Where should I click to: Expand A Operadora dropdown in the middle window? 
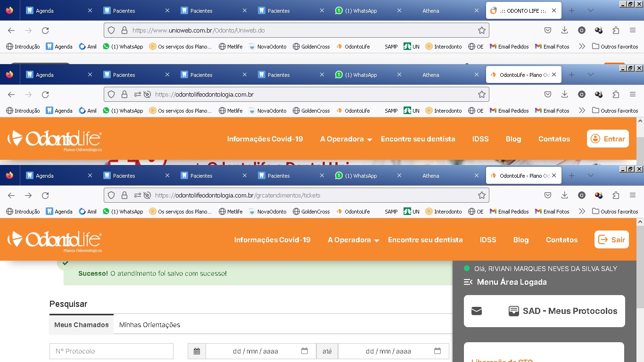(x=346, y=139)
